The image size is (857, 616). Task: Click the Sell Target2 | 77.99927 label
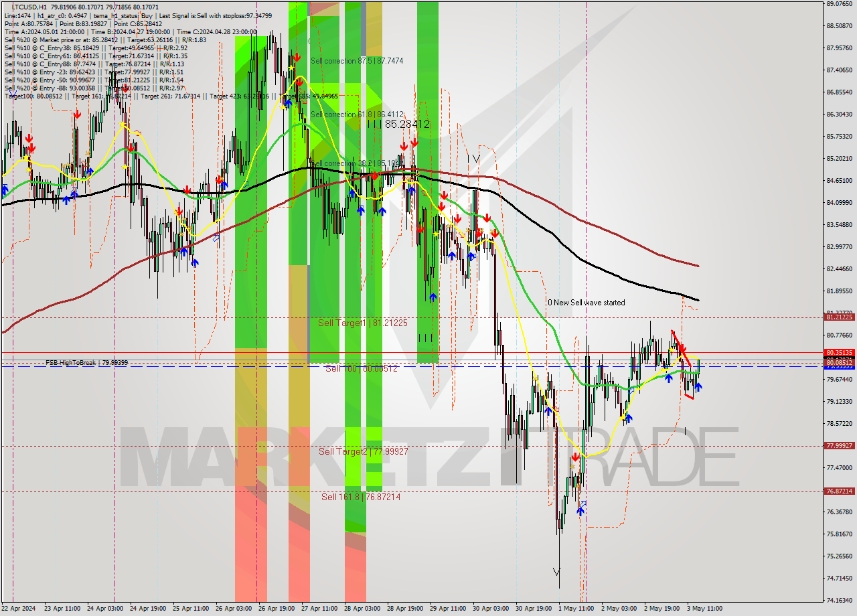[x=362, y=451]
